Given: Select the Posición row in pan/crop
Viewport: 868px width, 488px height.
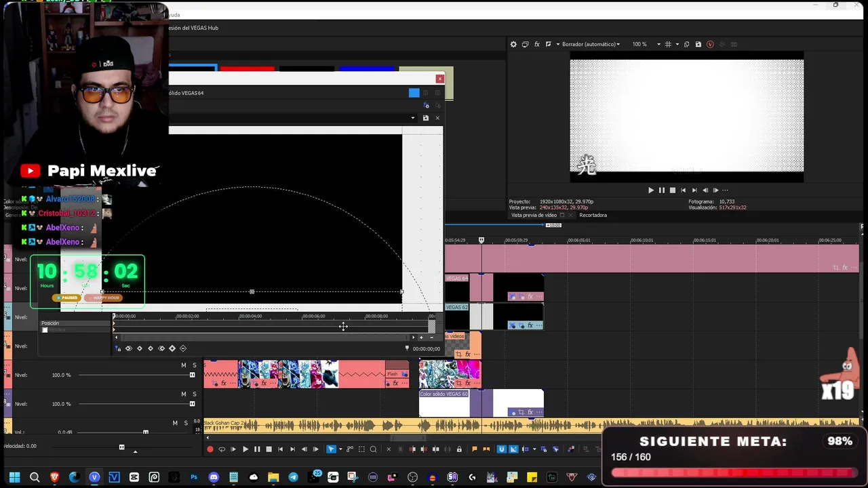Looking at the screenshot, I should click(x=75, y=323).
